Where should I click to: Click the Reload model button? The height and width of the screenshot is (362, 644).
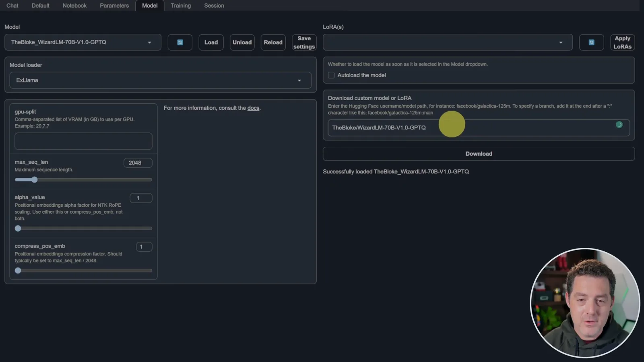coord(273,42)
